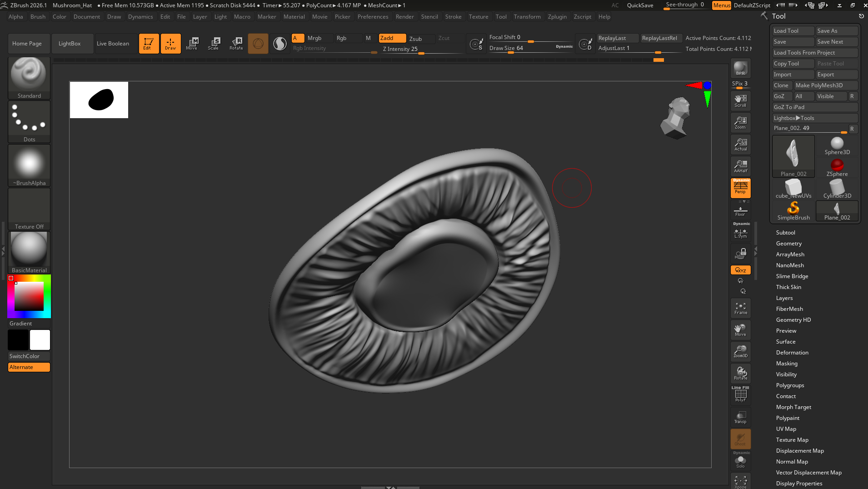Click the Floor grid icon
The width and height of the screenshot is (868, 489).
(x=740, y=211)
